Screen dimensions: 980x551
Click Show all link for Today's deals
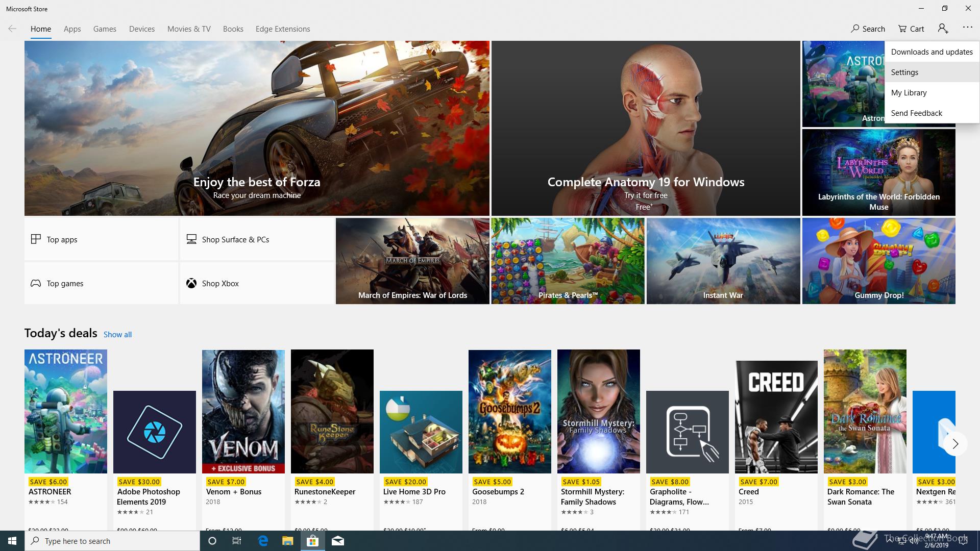click(x=117, y=334)
